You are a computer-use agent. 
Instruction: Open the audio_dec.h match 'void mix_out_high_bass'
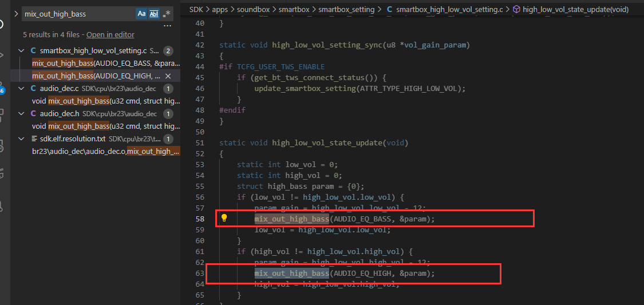coord(106,126)
